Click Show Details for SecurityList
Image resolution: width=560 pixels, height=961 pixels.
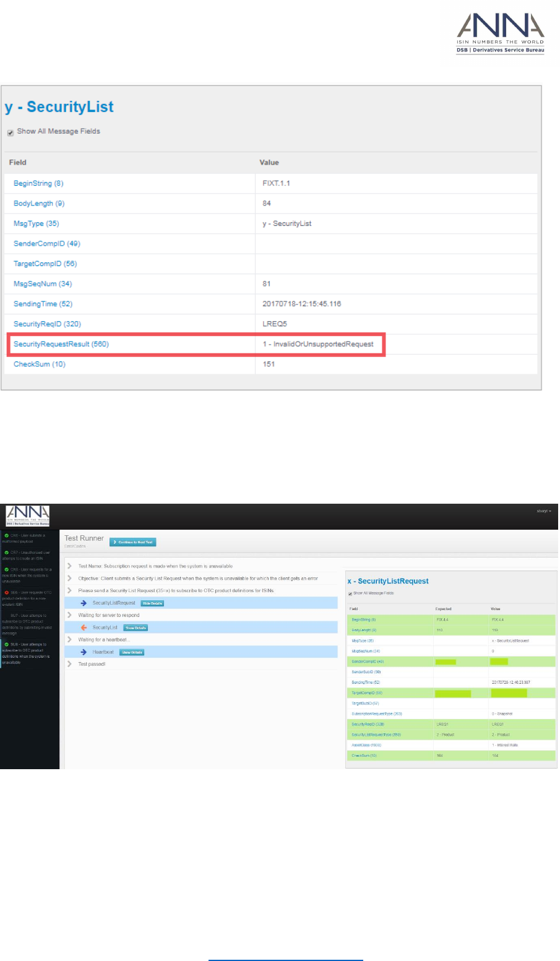[x=136, y=628]
